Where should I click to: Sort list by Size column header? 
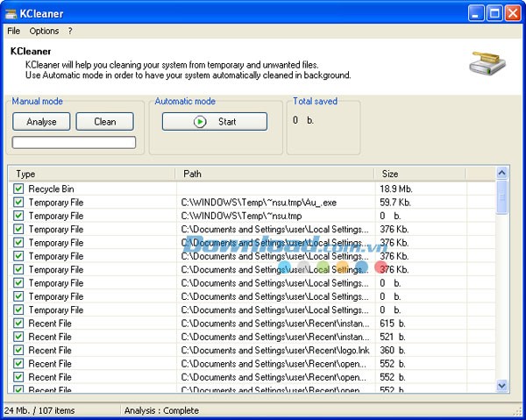pyautogui.click(x=434, y=174)
